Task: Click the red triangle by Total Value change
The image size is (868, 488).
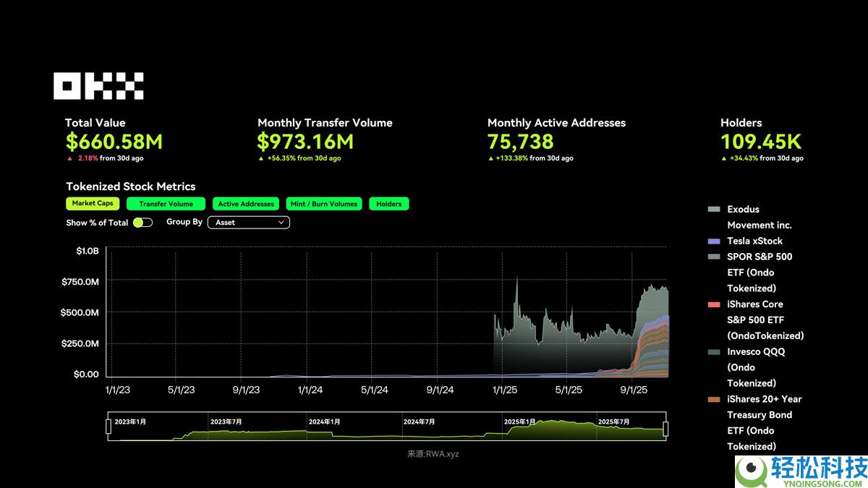Action: [x=70, y=158]
